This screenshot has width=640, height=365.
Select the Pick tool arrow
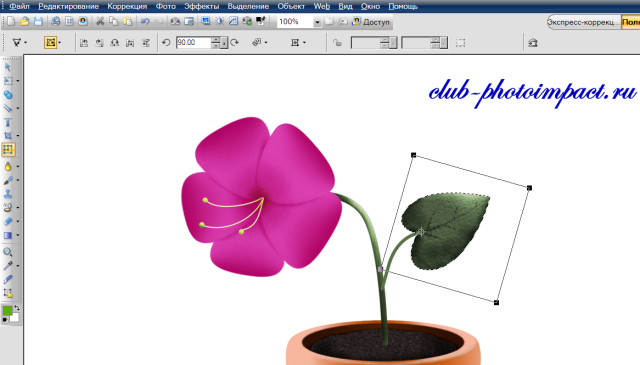point(8,67)
